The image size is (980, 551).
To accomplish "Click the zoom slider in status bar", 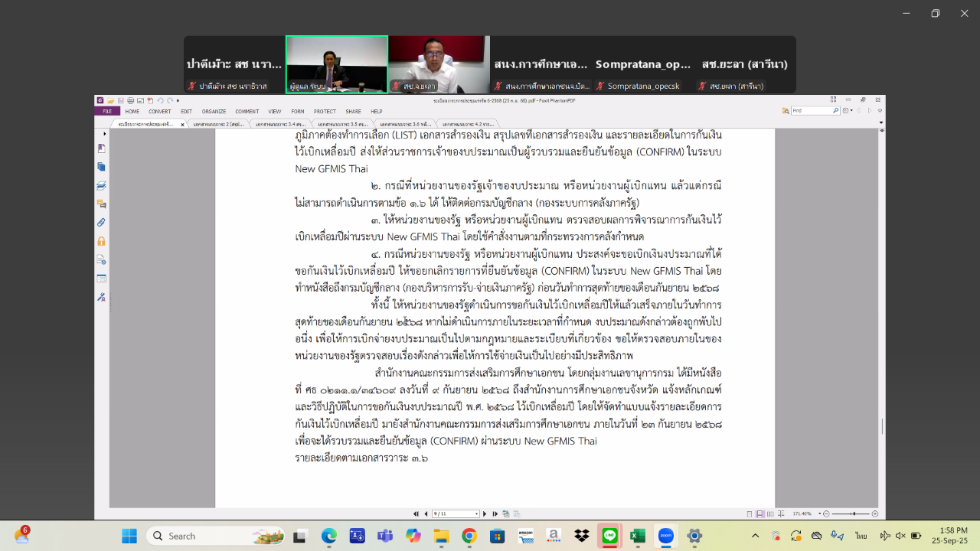I will [854, 514].
